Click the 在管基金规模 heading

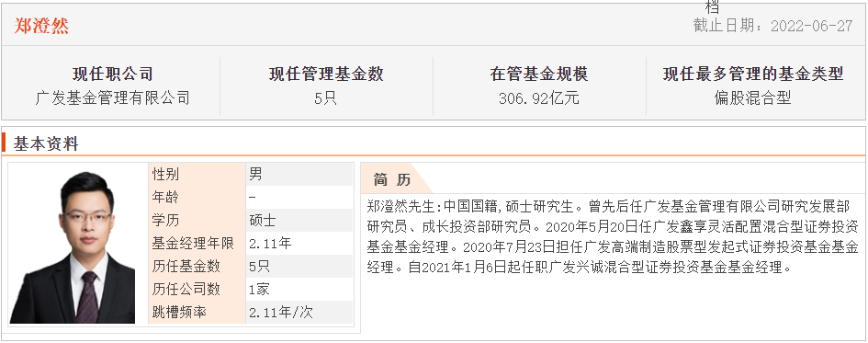click(538, 74)
